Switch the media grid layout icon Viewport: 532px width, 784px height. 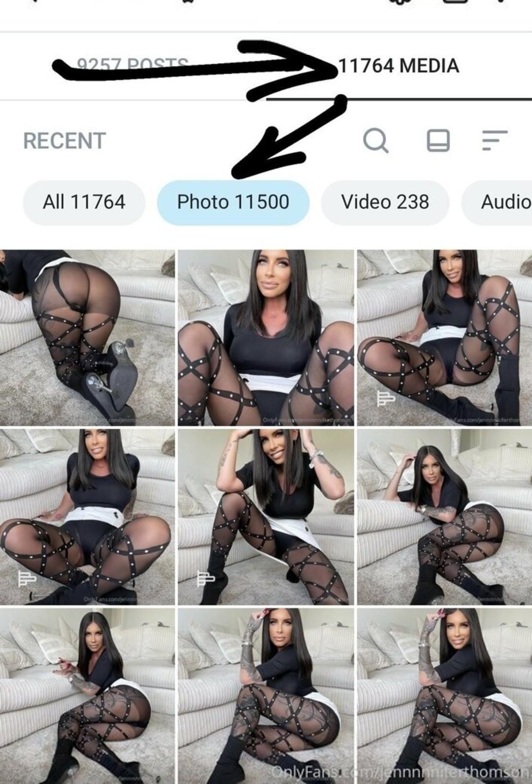pyautogui.click(x=438, y=140)
